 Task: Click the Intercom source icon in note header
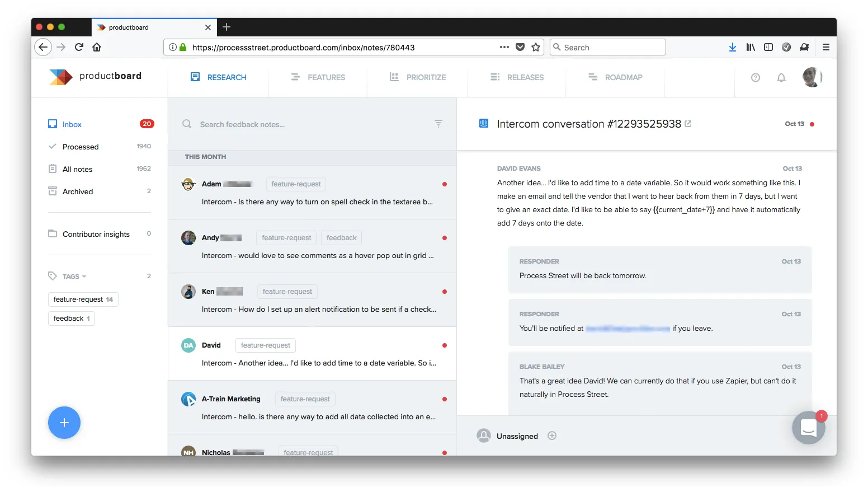point(484,123)
